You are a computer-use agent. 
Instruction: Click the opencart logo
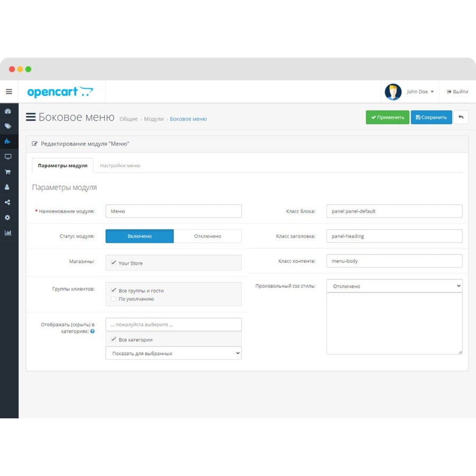tap(60, 91)
